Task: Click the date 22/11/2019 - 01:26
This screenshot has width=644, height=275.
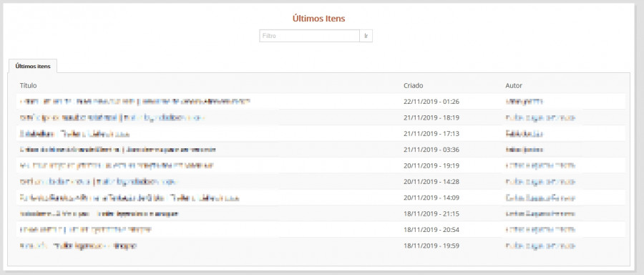Action: point(431,101)
